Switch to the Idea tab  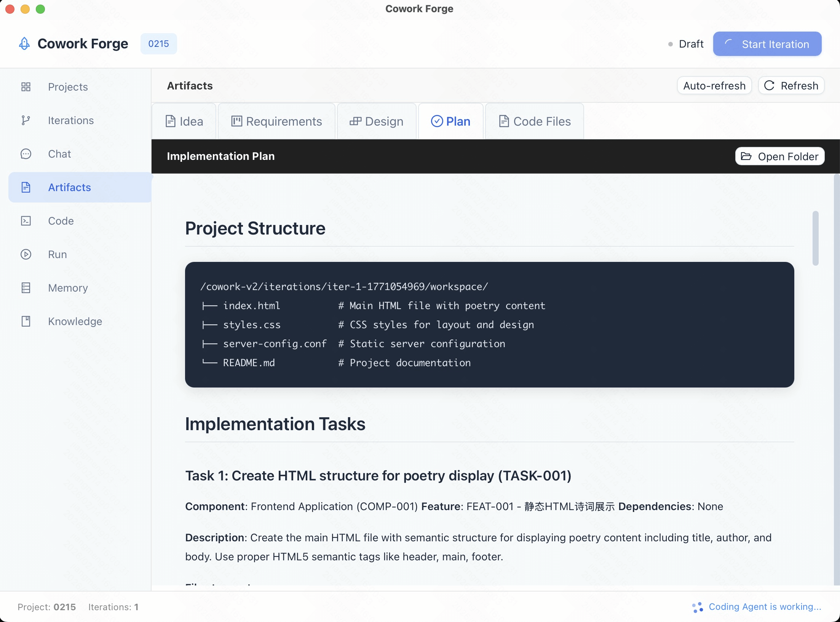coord(184,121)
